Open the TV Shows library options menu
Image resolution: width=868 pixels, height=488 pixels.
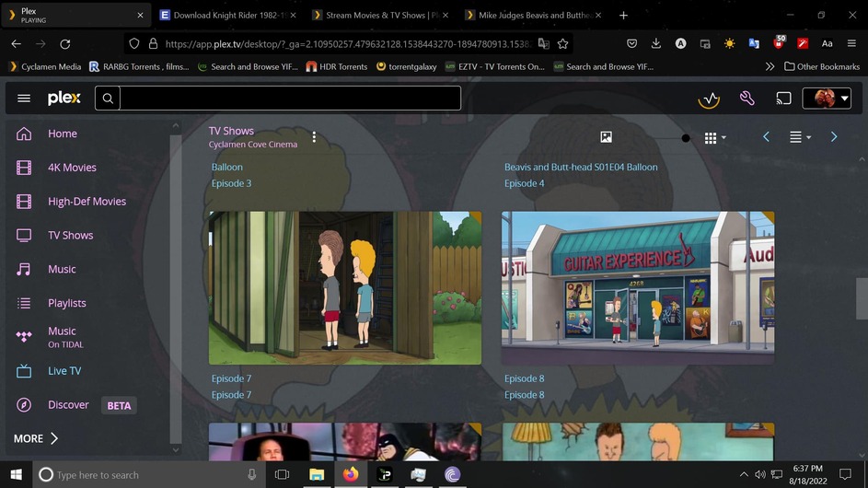314,137
